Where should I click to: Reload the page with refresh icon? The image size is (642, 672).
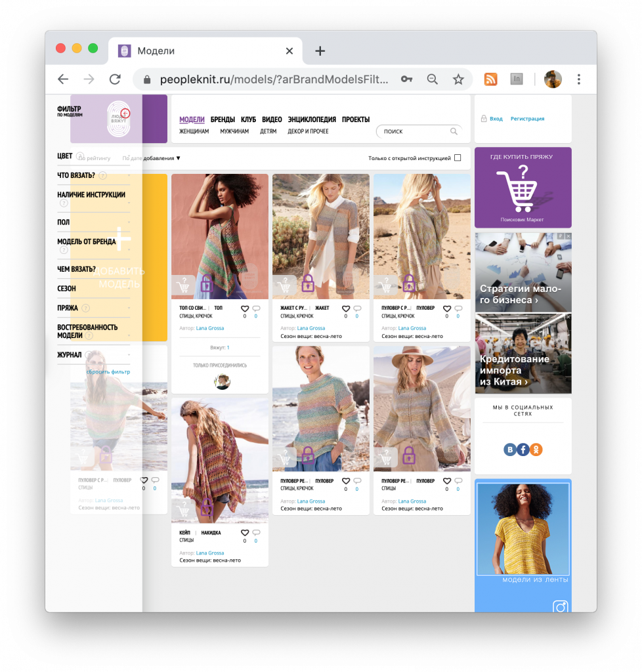tap(115, 79)
